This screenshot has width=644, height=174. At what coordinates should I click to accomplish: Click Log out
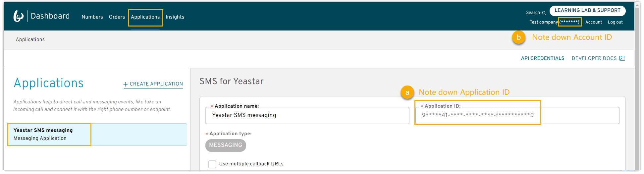615,22
